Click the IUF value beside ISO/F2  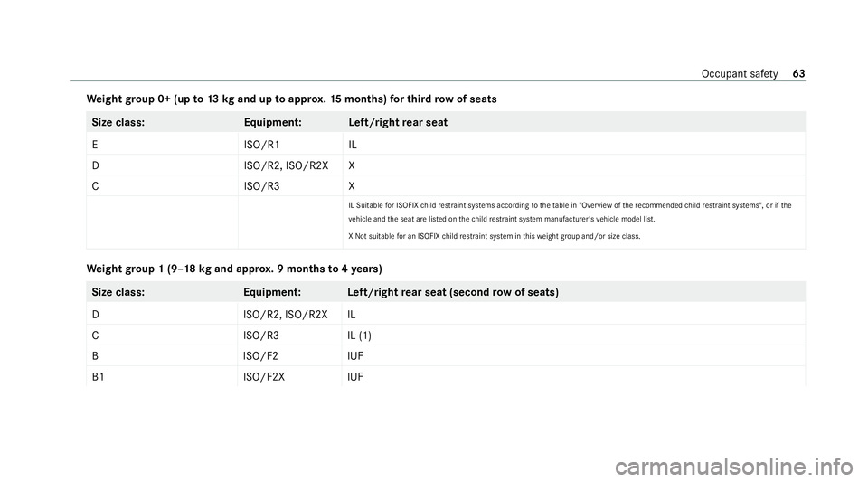(356, 356)
